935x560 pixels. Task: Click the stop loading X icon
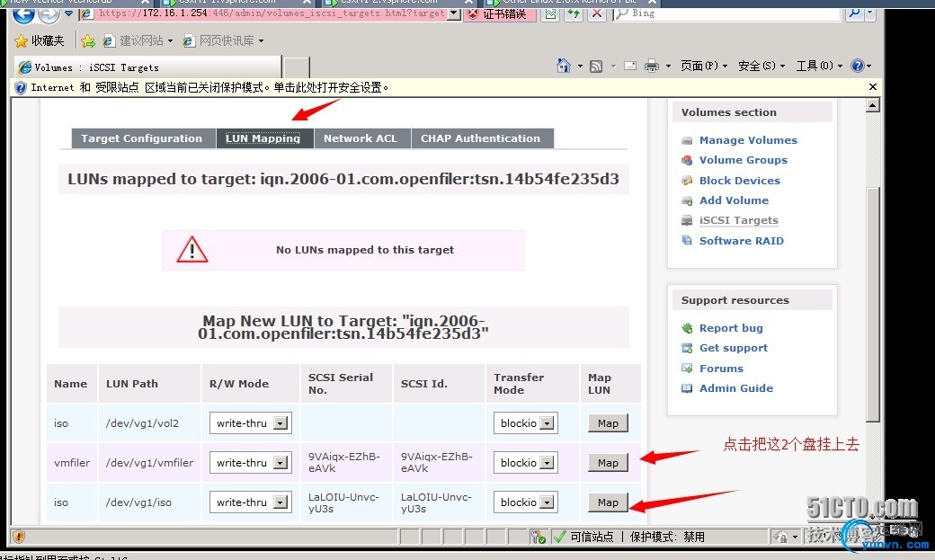pos(596,13)
